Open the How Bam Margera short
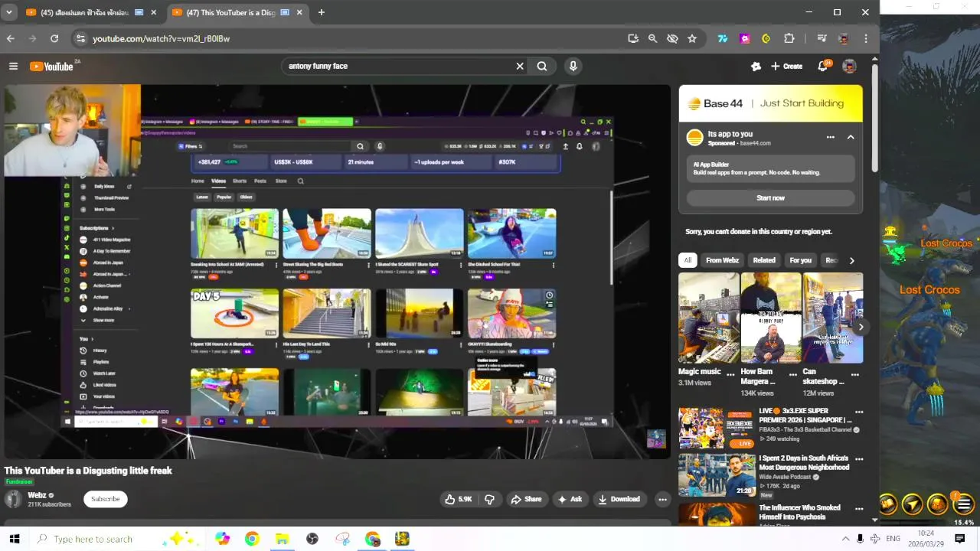Image resolution: width=980 pixels, height=551 pixels. tap(770, 318)
